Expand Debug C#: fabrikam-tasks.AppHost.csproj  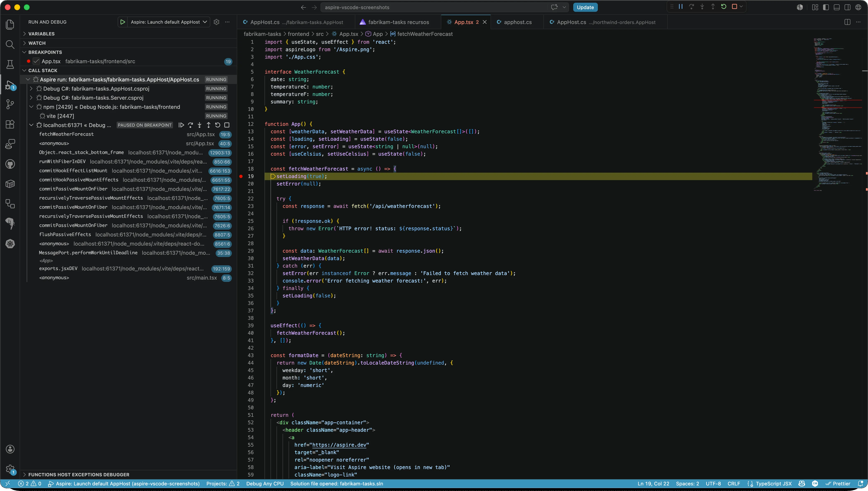point(31,89)
